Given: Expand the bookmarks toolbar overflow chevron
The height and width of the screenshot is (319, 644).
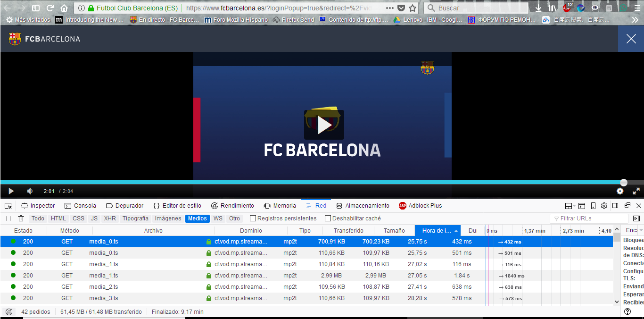Looking at the screenshot, I should 635,20.
